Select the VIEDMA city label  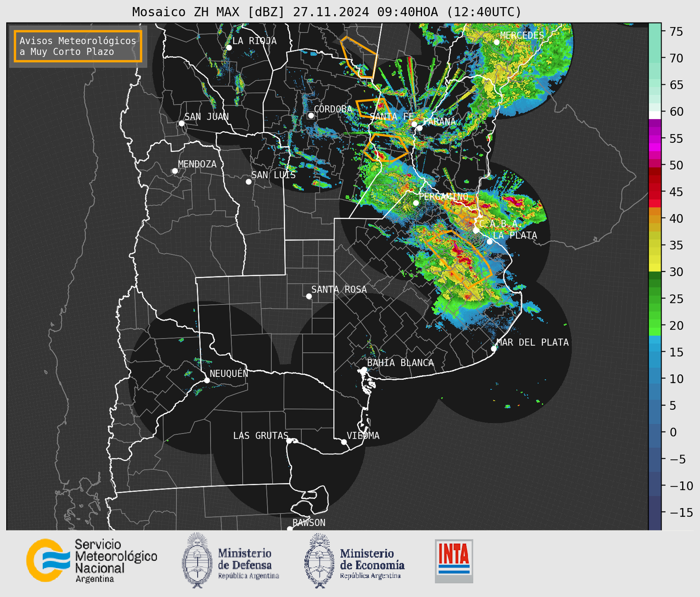pos(363,436)
